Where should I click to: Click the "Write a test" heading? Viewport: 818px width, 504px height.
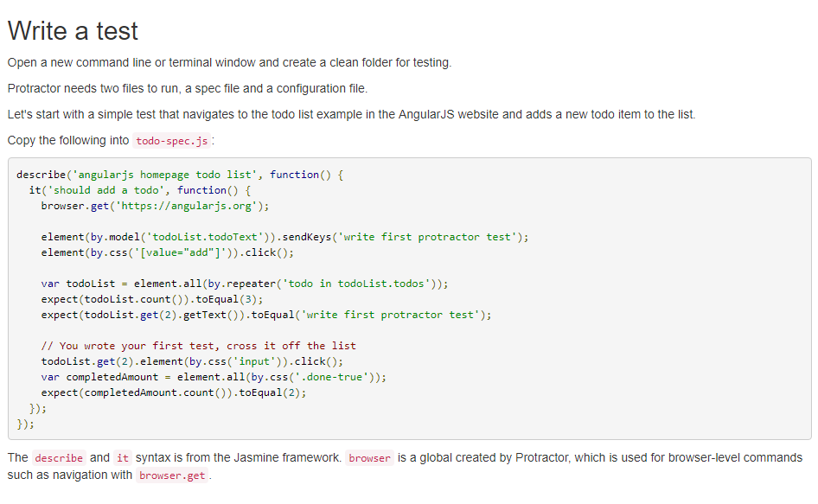(x=73, y=31)
